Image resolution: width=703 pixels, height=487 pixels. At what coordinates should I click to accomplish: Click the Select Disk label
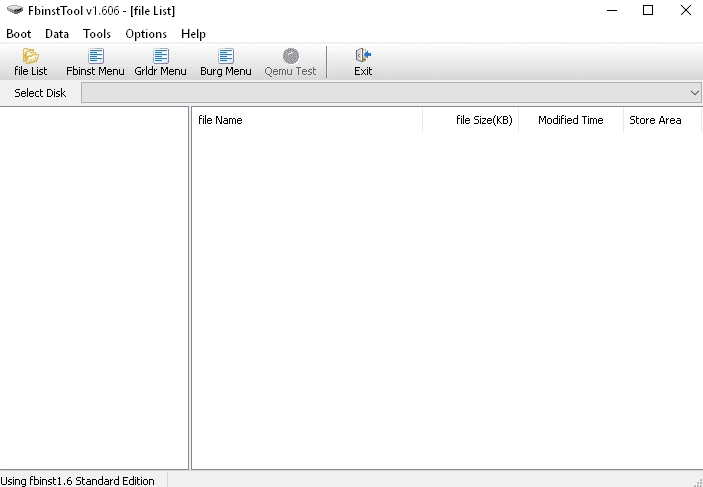click(x=40, y=93)
